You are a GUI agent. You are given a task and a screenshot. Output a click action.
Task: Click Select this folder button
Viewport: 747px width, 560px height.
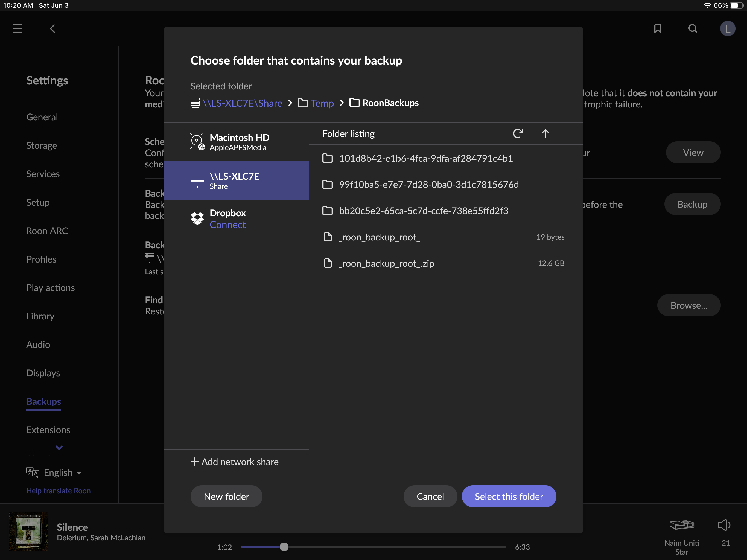pyautogui.click(x=509, y=496)
